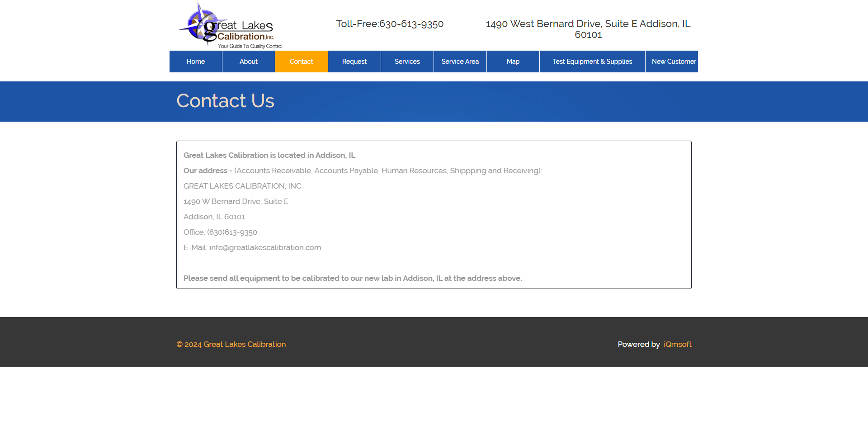
Task: Click the Contact Us page heading
Action: coord(225,101)
